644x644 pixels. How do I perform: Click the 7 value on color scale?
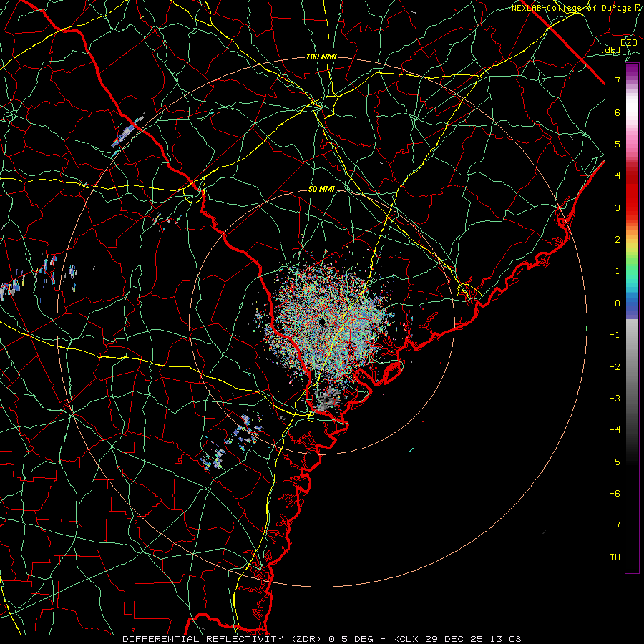(618, 80)
